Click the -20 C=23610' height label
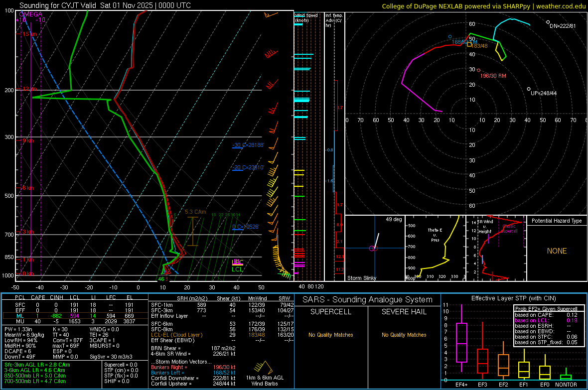This screenshot has height=390, width=588. coord(248,168)
